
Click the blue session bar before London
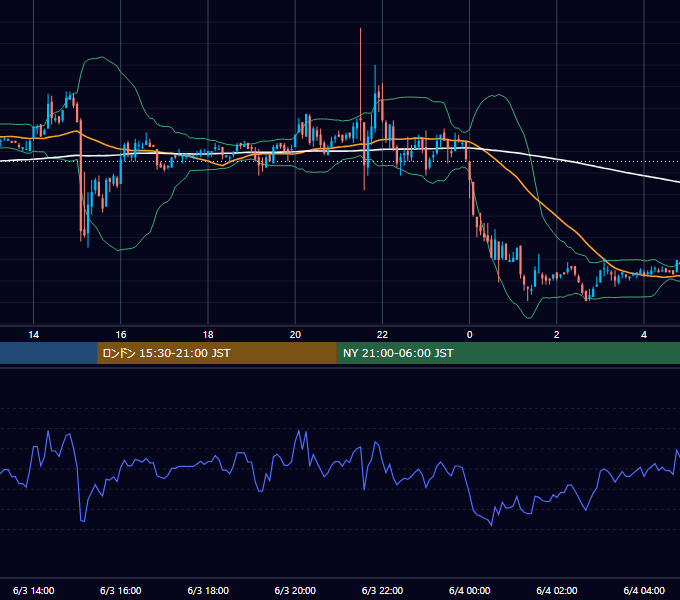click(49, 353)
